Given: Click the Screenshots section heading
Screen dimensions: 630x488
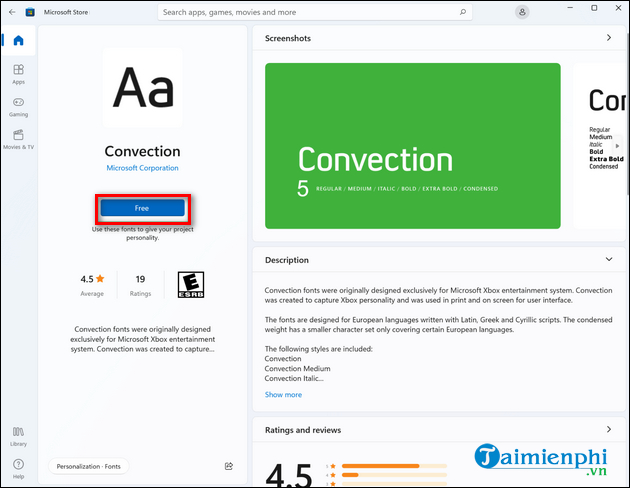Looking at the screenshot, I should tap(288, 38).
